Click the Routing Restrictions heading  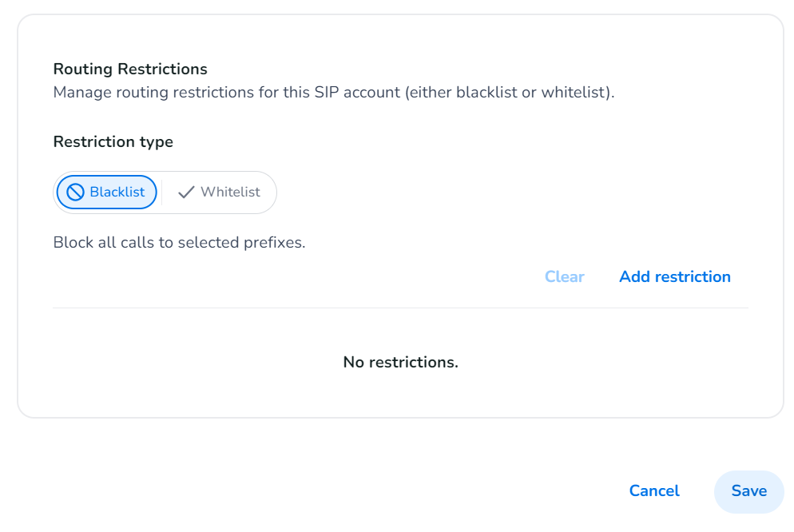pyautogui.click(x=130, y=69)
